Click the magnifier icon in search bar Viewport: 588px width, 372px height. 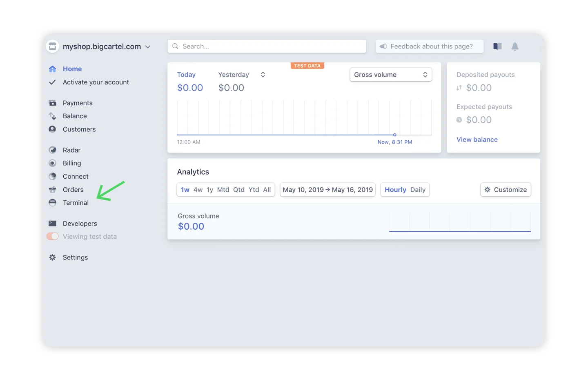[x=175, y=46]
